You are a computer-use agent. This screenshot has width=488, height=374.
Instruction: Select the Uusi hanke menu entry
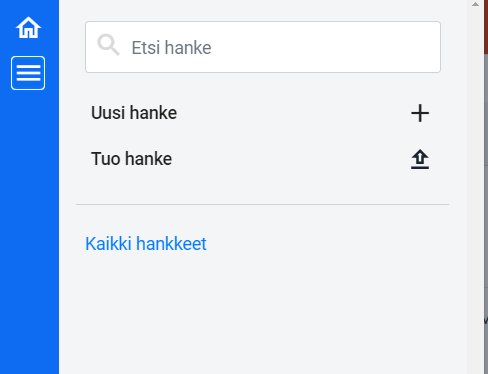coord(260,113)
